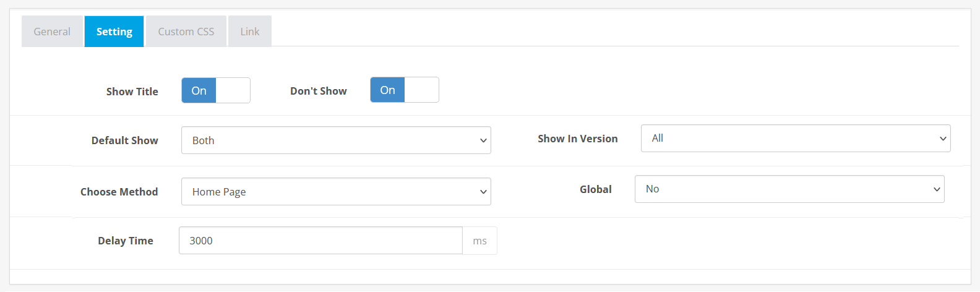980x292 pixels.
Task: Switch to the General tab
Action: (52, 32)
